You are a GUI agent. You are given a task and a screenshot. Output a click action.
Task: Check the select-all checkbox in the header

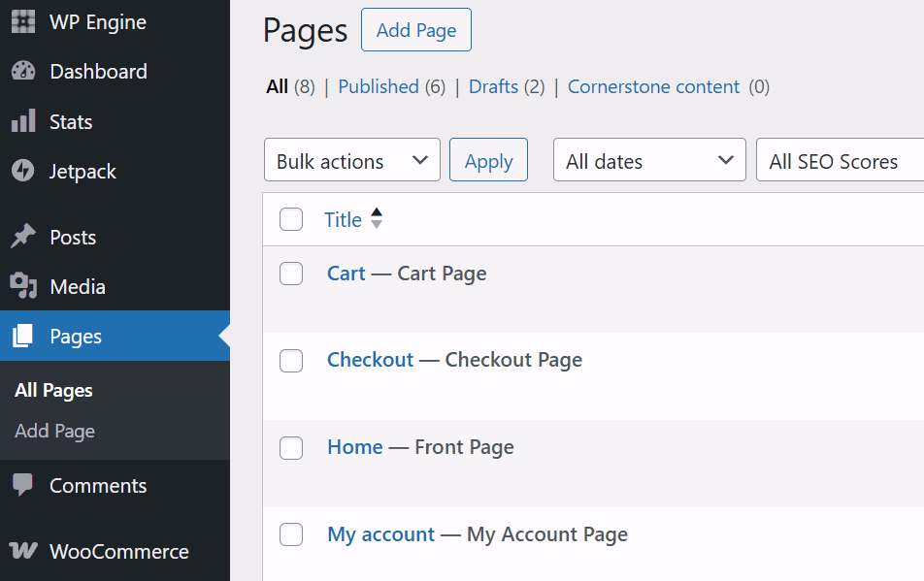coord(291,219)
